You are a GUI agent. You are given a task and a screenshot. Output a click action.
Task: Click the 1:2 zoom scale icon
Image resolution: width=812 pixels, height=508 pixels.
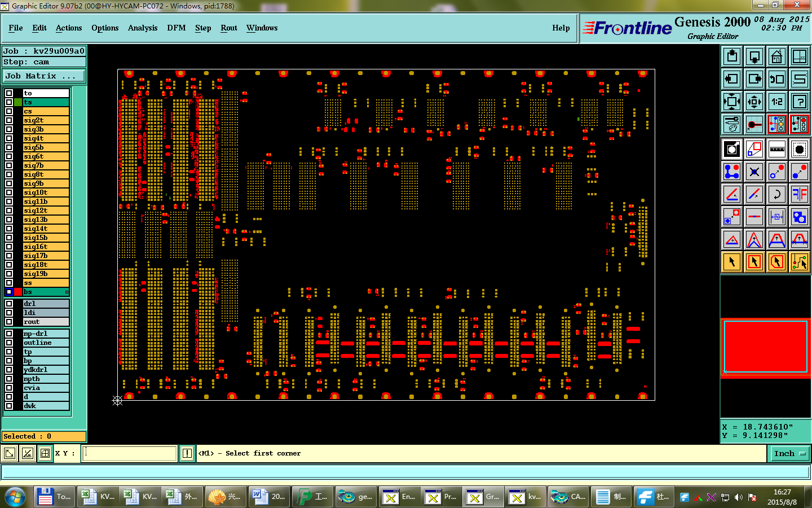pos(777,102)
